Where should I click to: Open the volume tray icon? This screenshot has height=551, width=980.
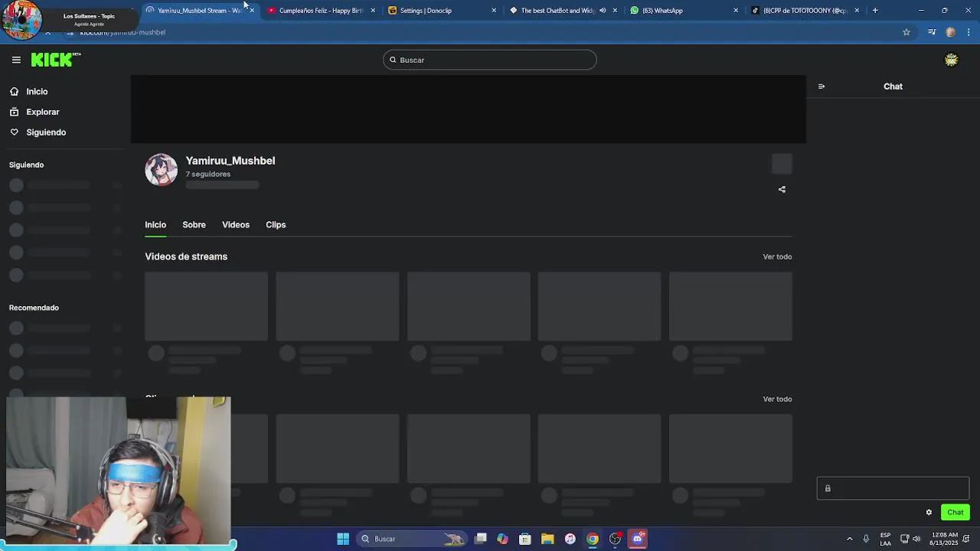(916, 539)
